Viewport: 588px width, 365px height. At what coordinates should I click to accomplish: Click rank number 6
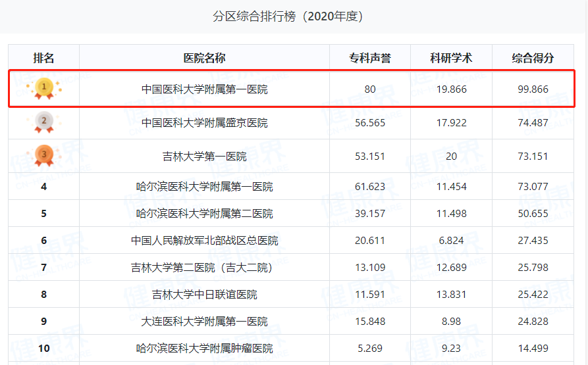click(x=44, y=240)
